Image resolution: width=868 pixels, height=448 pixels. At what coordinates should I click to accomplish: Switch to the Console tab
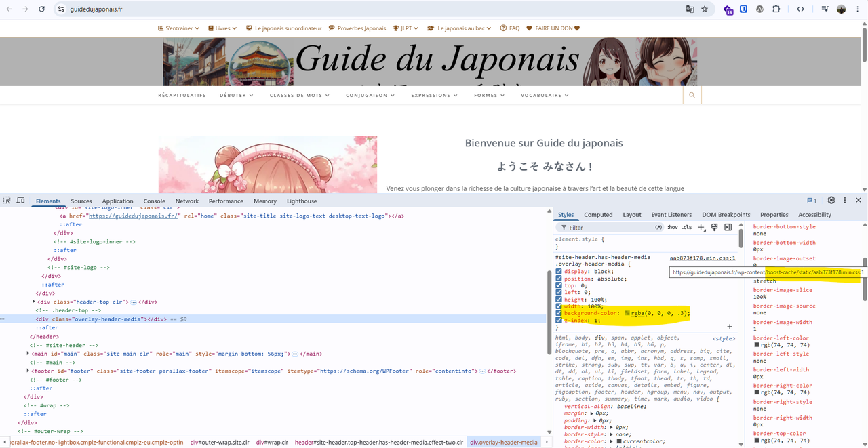pos(154,201)
